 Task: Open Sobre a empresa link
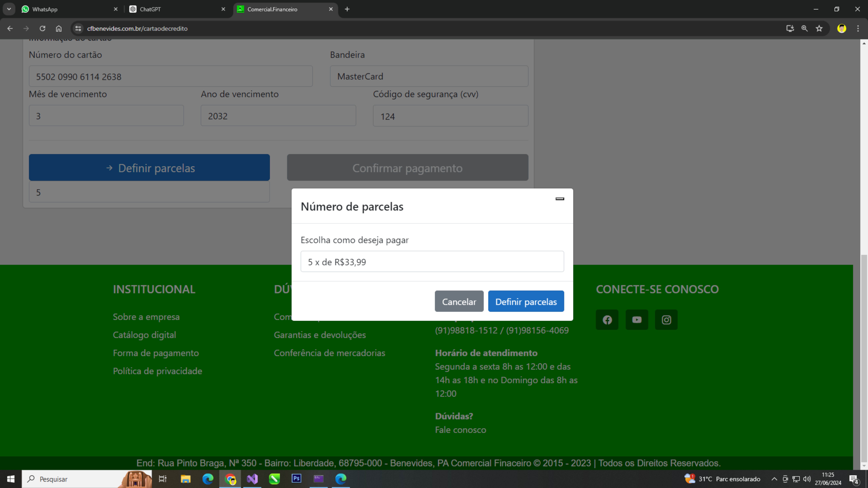coord(146,317)
